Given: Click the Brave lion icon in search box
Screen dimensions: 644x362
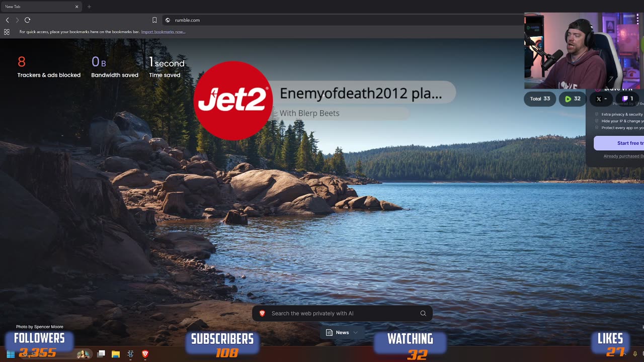Looking at the screenshot, I should pos(262,313).
